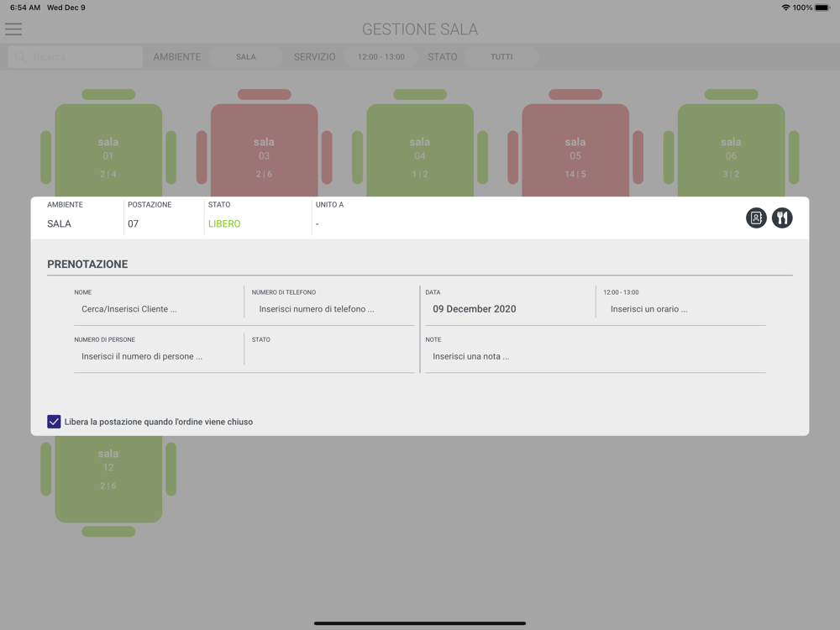840x630 pixels.
Task: Click the search magnifier icon
Action: 20,57
